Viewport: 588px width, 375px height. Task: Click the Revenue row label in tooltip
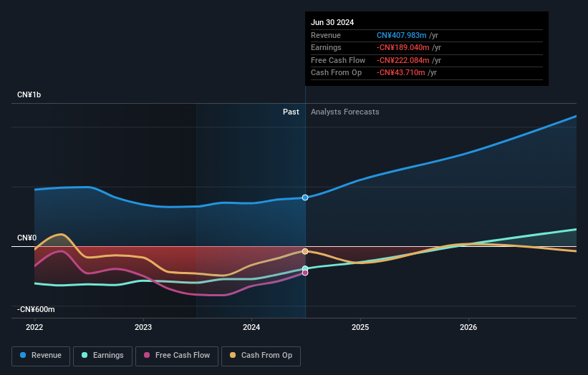click(326, 35)
